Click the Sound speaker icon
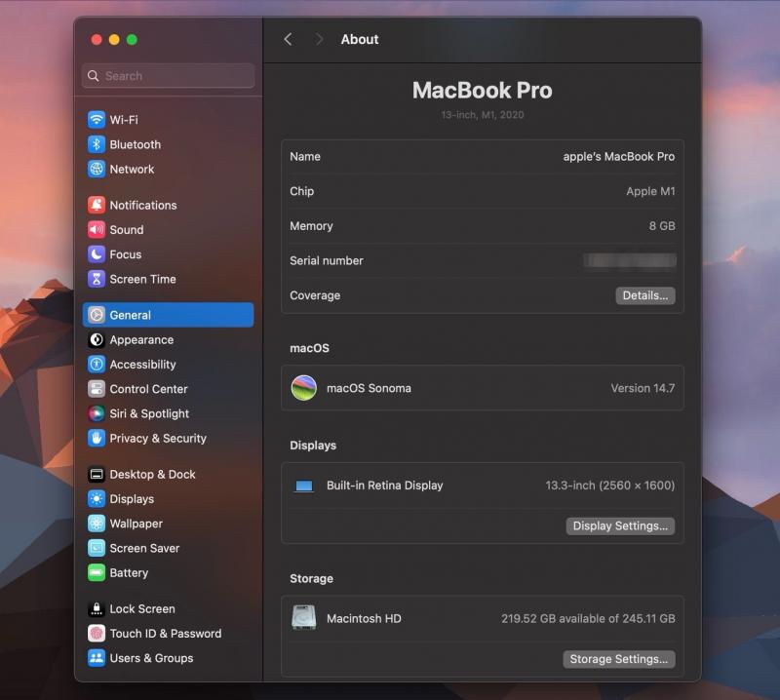780x700 pixels. click(97, 230)
